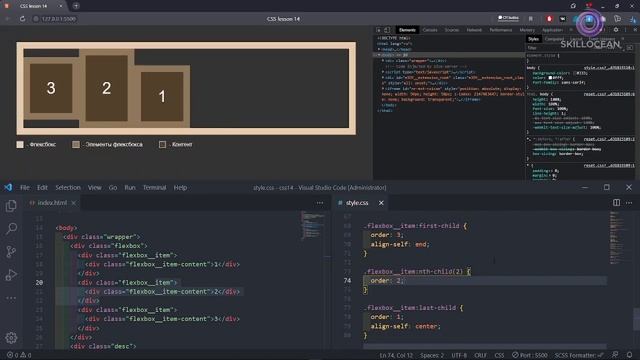Image resolution: width=640 pixels, height=360 pixels.
Task: Click the browser collections icon in toolbar
Action: pyautogui.click(x=618, y=19)
